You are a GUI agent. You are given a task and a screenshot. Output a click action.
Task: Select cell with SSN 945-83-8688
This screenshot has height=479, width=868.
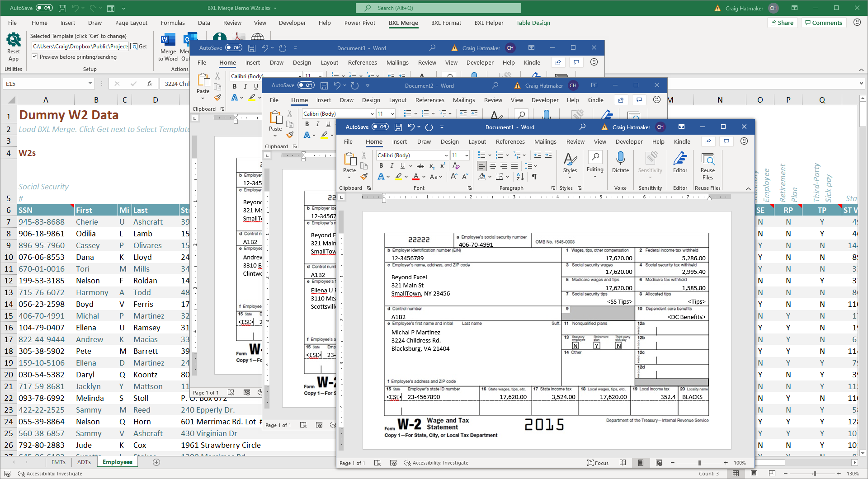pyautogui.click(x=45, y=222)
